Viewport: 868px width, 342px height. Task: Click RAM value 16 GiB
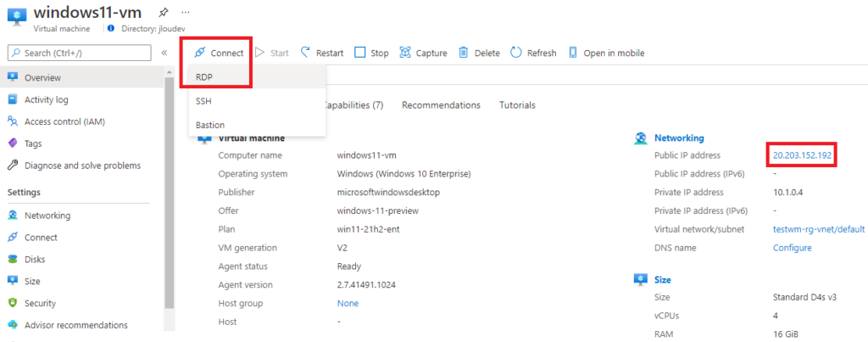786,334
